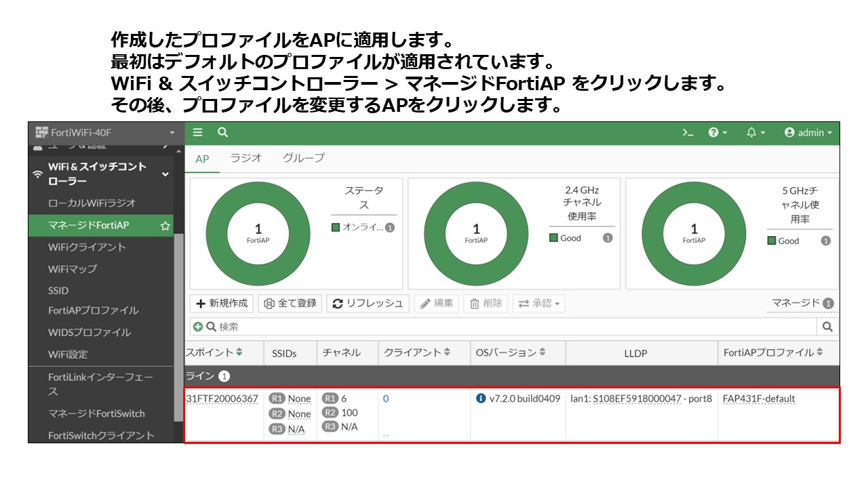Screen dimensions: 868x488
Task: Open WIDSプロファイル menu item
Action: tap(90, 332)
